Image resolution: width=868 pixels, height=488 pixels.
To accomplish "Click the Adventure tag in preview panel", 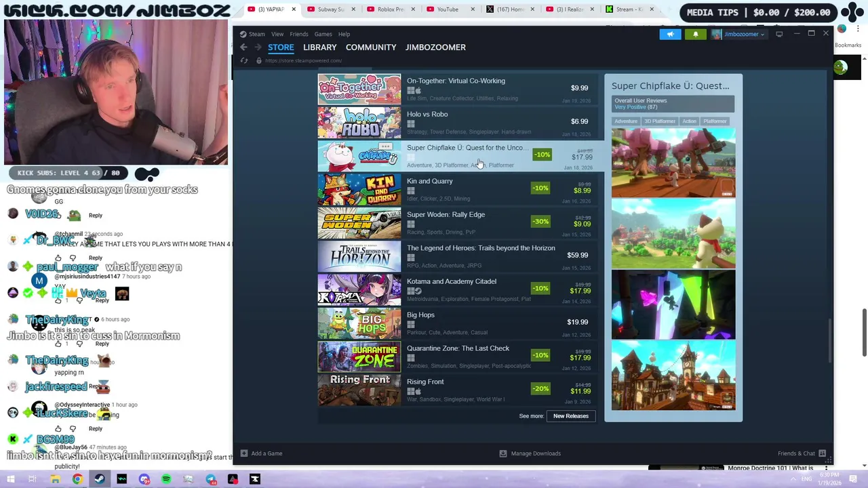I will click(x=626, y=121).
